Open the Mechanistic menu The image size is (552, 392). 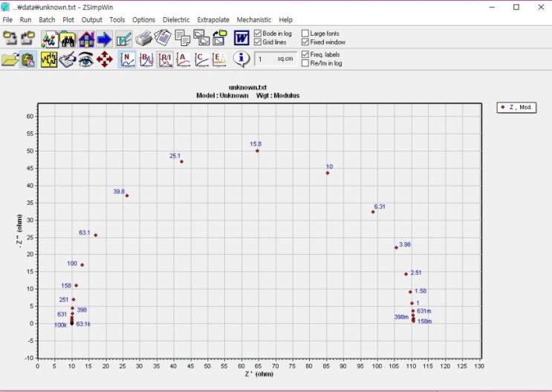tap(253, 20)
